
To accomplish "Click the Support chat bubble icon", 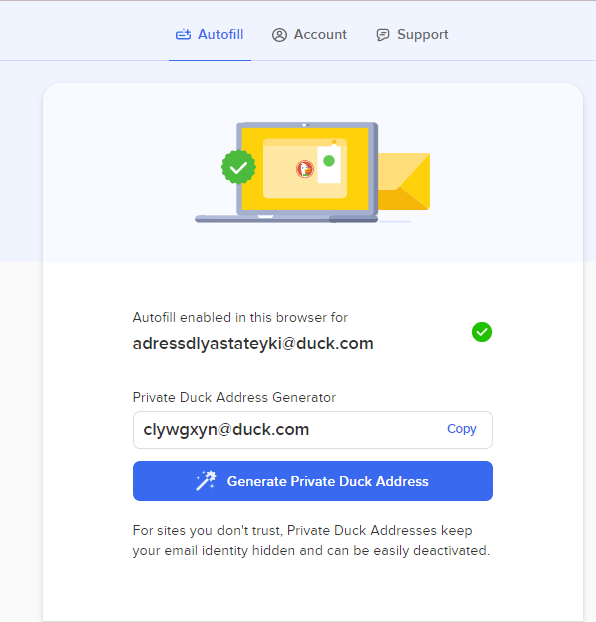I will click(383, 35).
